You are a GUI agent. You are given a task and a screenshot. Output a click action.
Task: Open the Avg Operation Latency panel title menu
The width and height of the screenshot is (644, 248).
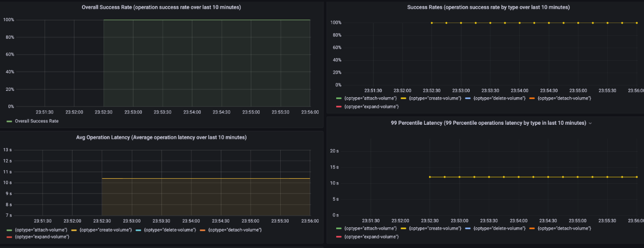pos(161,138)
